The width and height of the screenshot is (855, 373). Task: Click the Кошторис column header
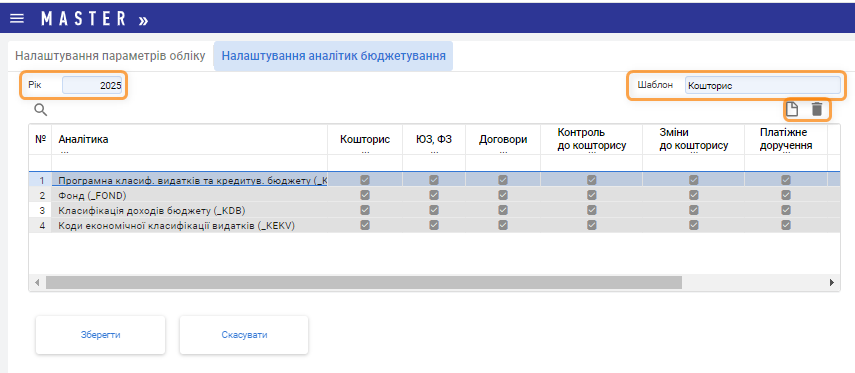click(x=365, y=139)
